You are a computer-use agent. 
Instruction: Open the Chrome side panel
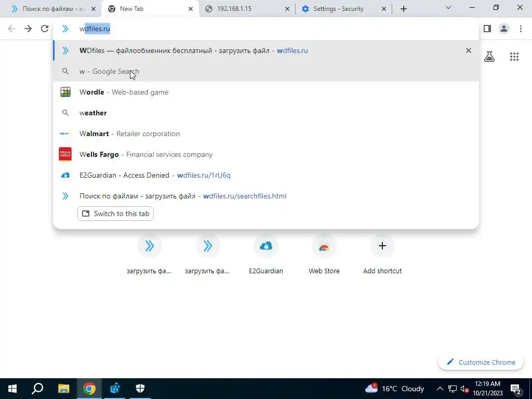487,29
